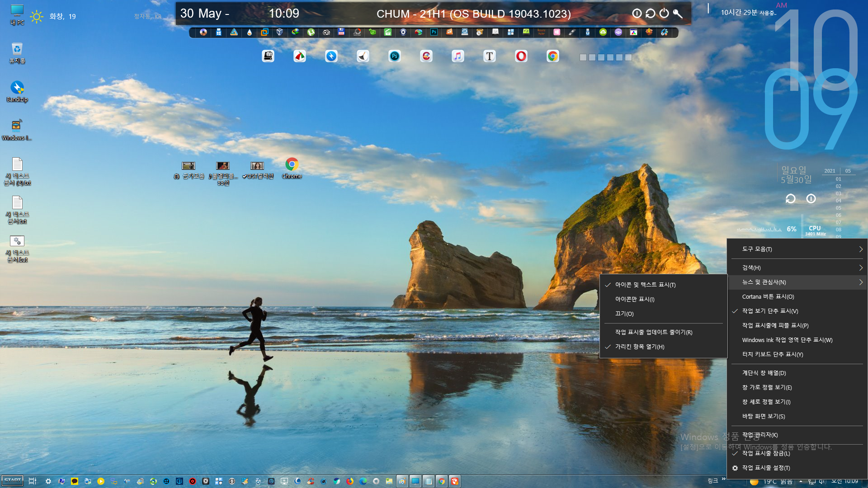Image resolution: width=868 pixels, height=488 pixels.
Task: Click the widget power icon under the date
Action: [811, 199]
